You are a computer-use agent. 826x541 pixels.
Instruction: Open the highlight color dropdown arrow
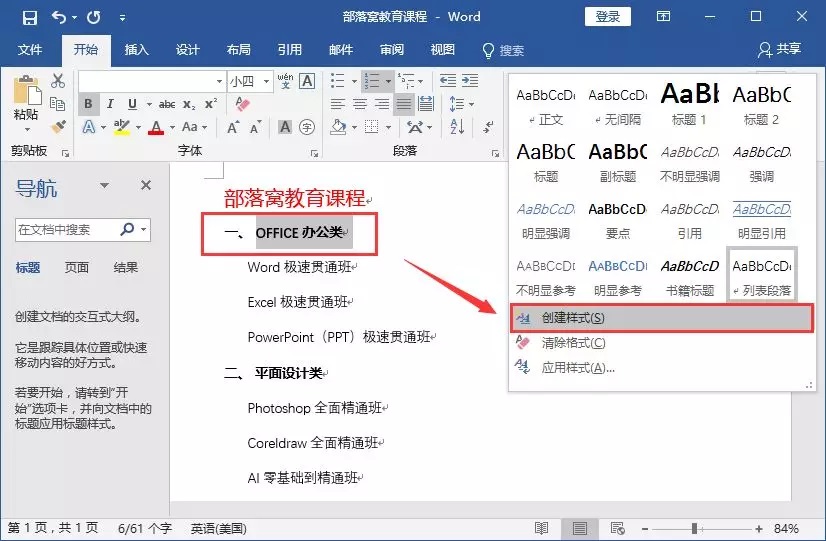click(139, 127)
